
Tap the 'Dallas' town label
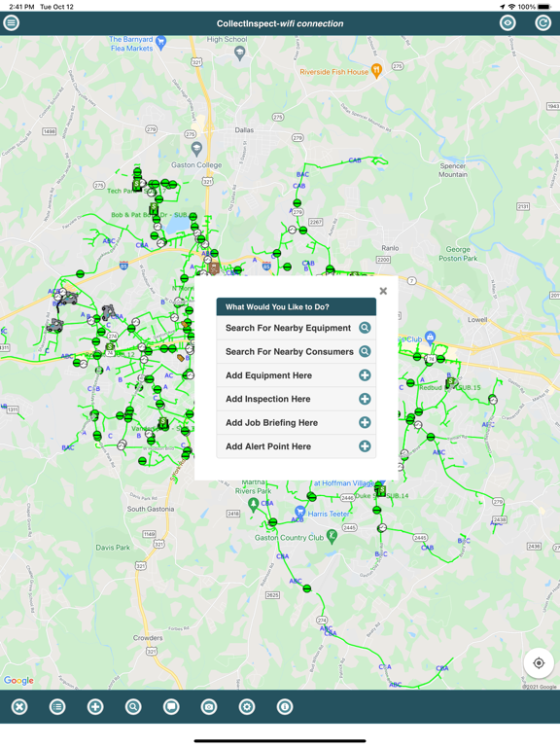pyautogui.click(x=244, y=130)
